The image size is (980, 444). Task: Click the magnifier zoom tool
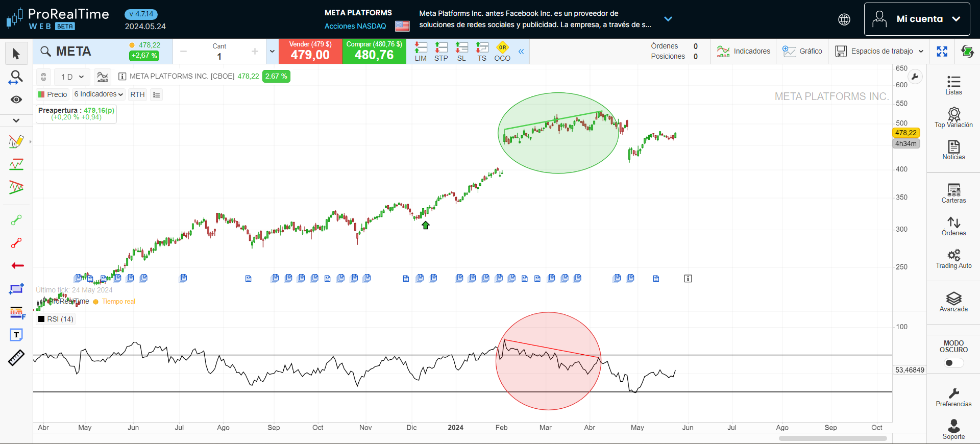pyautogui.click(x=16, y=77)
